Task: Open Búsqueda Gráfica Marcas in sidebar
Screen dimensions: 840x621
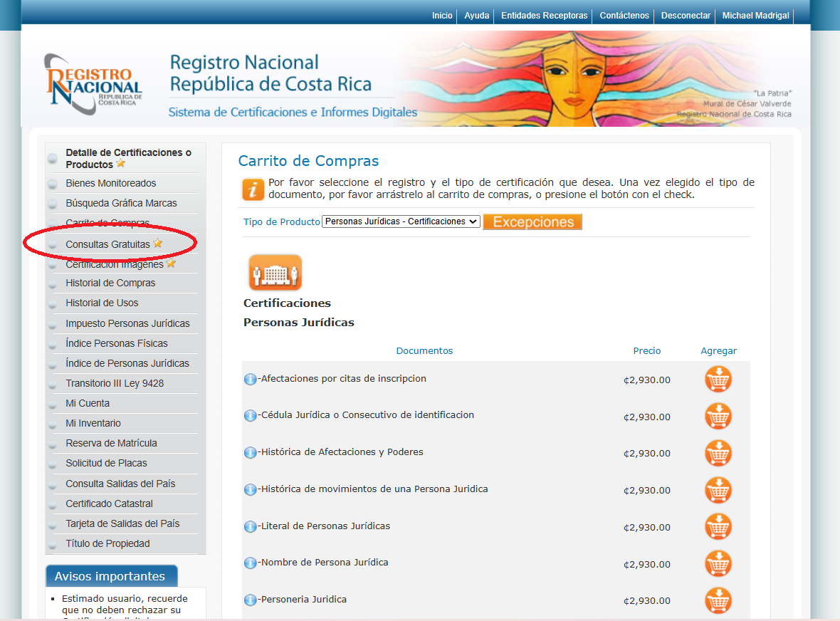Action: point(121,203)
